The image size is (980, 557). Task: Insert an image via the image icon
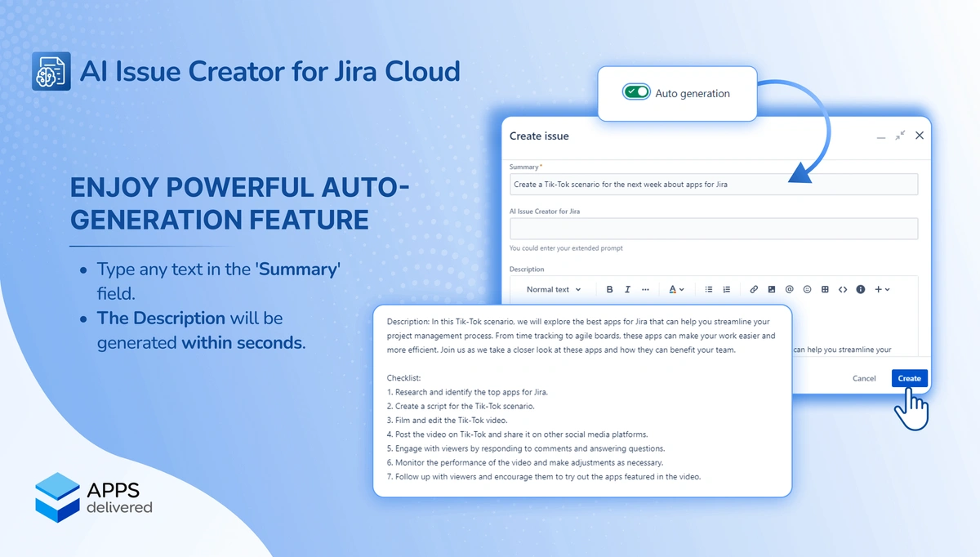tap(772, 289)
